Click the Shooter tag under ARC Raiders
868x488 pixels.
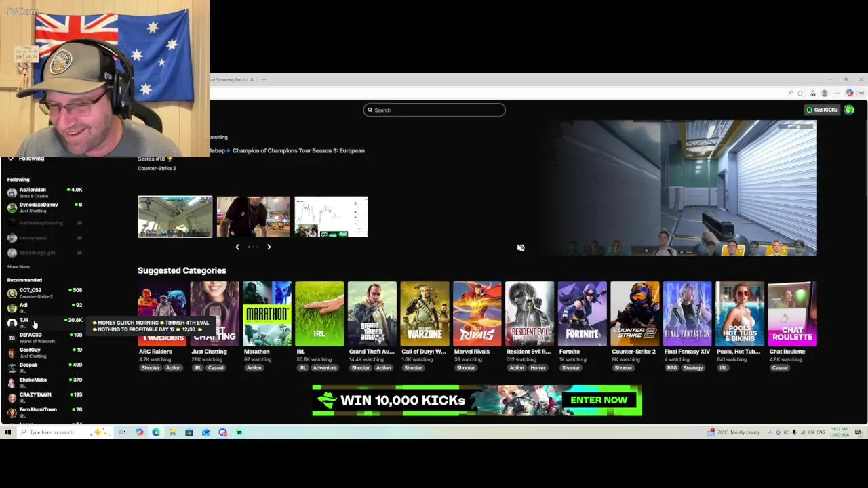tap(151, 368)
